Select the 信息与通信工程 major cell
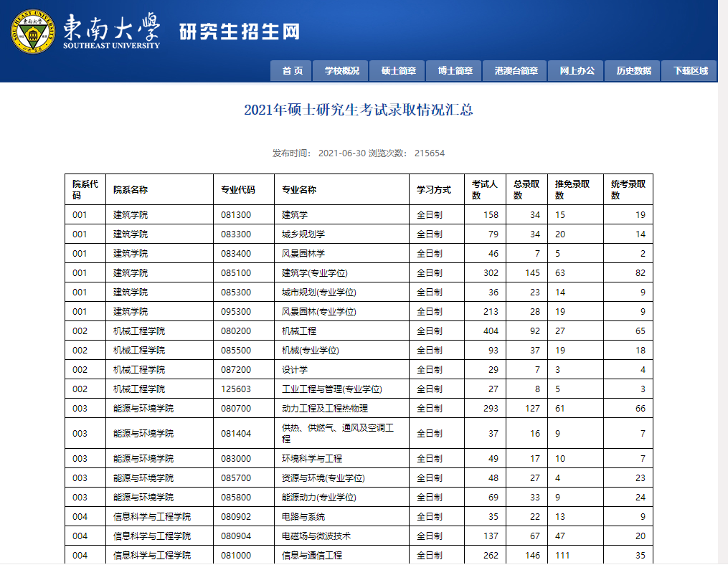 coord(341,555)
